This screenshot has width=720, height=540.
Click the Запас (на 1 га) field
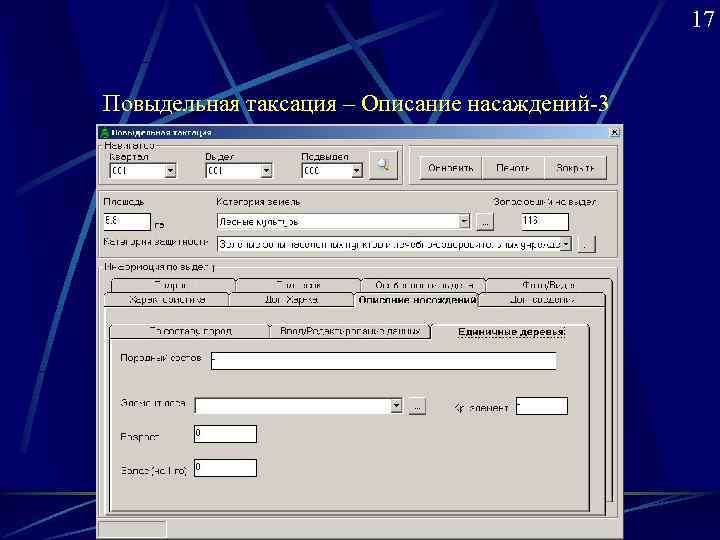coord(225,468)
